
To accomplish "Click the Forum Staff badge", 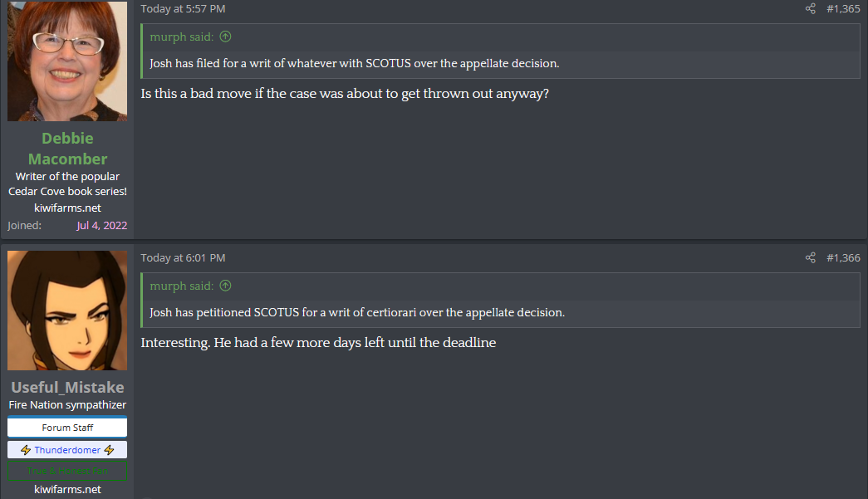I will [x=67, y=428].
